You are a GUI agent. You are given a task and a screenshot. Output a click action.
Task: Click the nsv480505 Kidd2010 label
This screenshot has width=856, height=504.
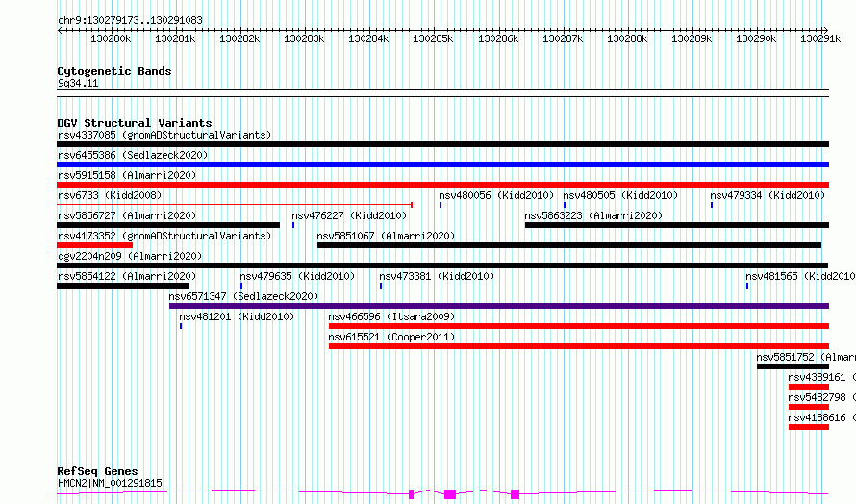[620, 195]
